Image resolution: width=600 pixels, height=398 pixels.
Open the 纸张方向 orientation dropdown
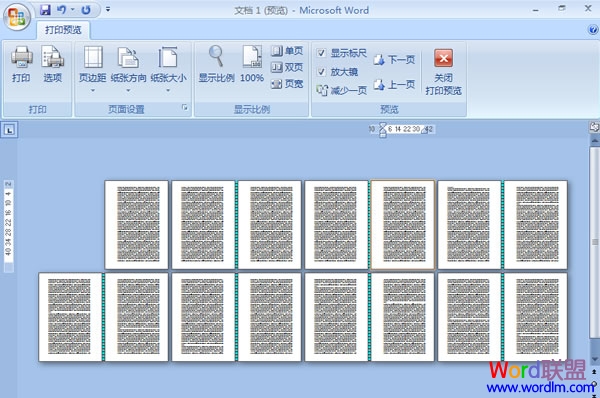coord(128,69)
